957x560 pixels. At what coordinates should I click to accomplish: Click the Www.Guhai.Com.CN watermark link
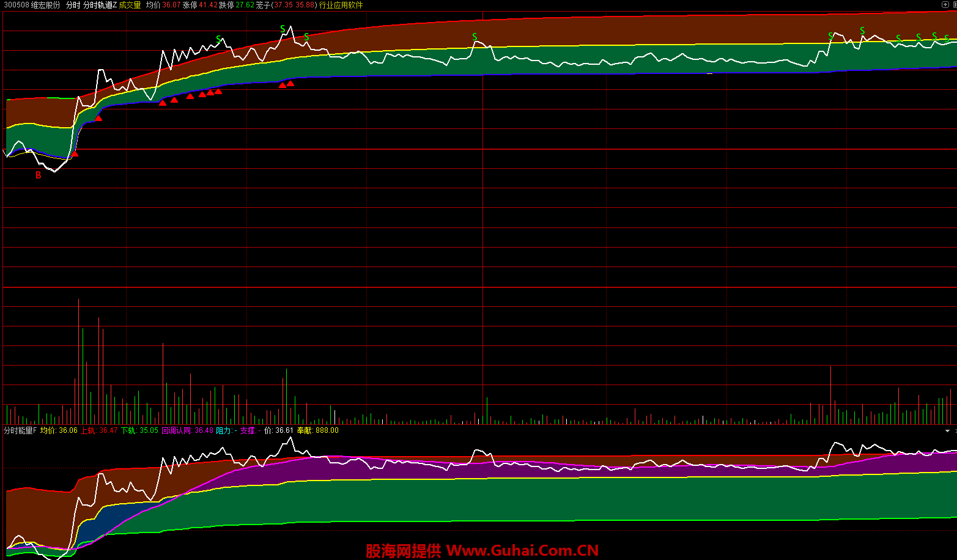pyautogui.click(x=522, y=551)
